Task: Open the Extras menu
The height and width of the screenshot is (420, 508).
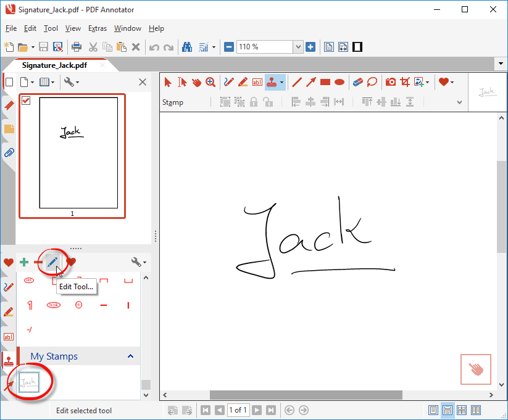Action: (x=97, y=28)
